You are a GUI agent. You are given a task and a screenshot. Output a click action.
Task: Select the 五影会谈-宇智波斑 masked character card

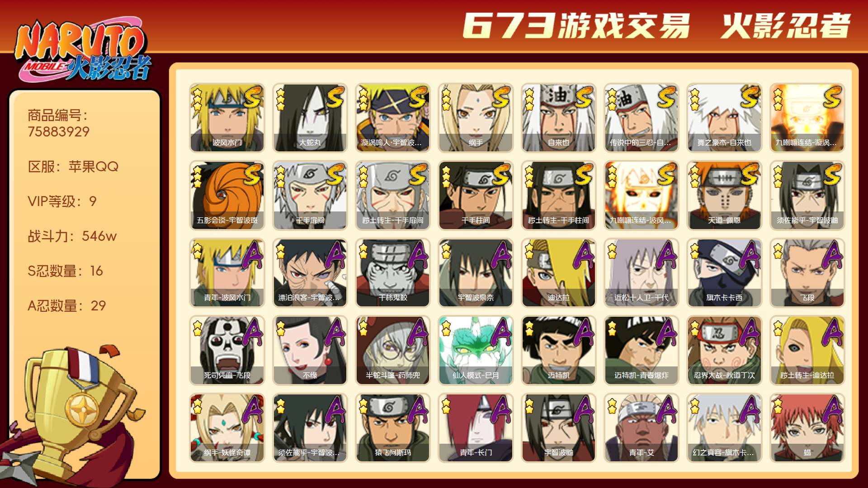(227, 195)
